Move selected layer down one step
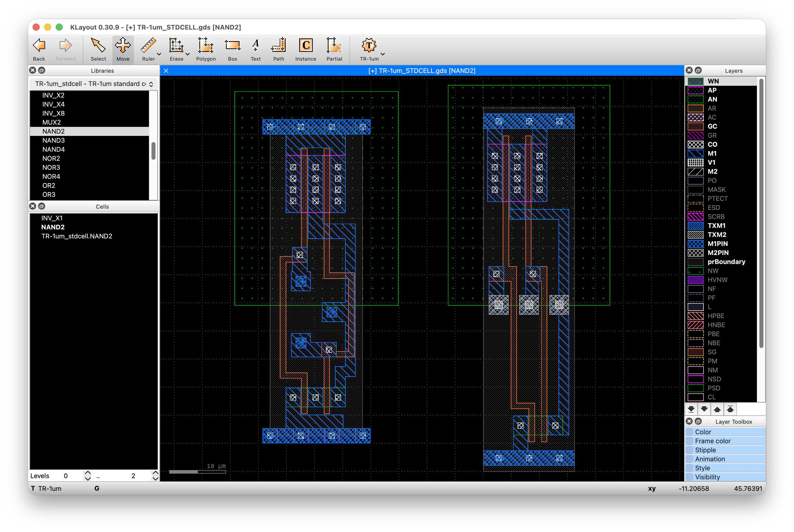 click(x=704, y=409)
